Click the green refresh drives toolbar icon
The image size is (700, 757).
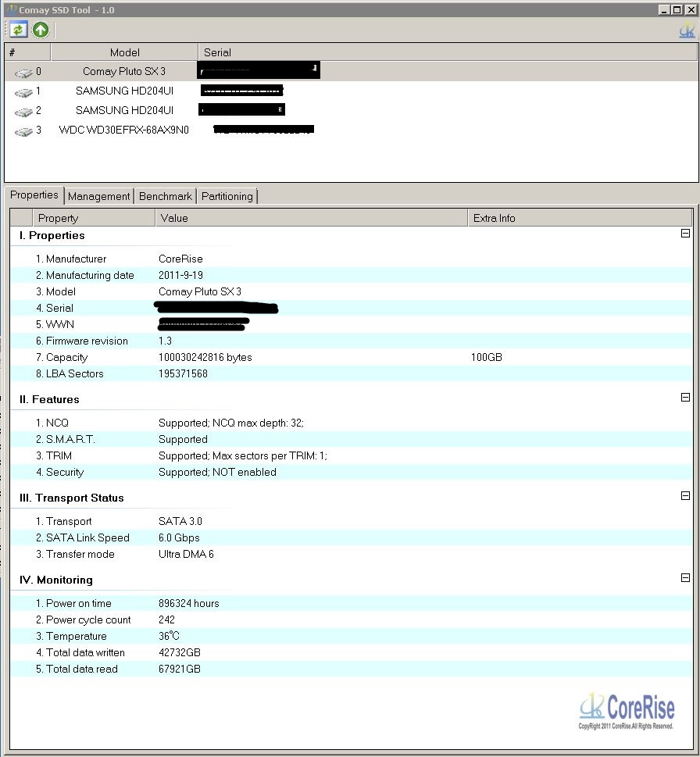[18, 30]
